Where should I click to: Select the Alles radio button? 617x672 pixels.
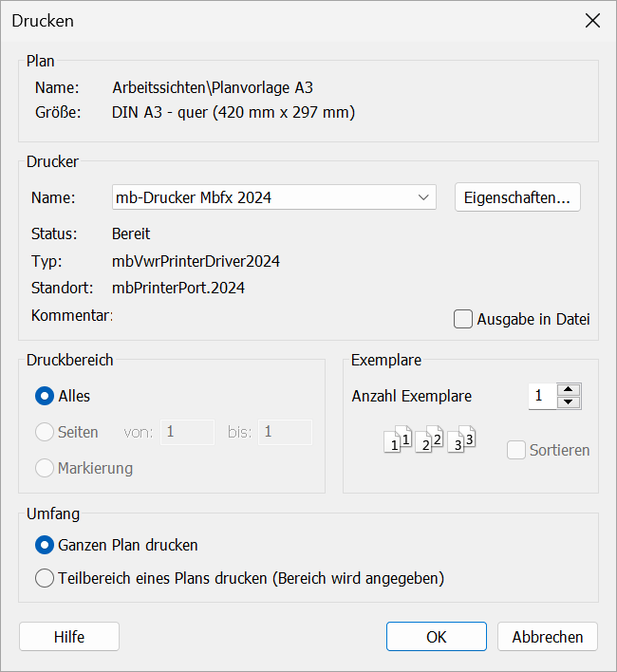45,396
